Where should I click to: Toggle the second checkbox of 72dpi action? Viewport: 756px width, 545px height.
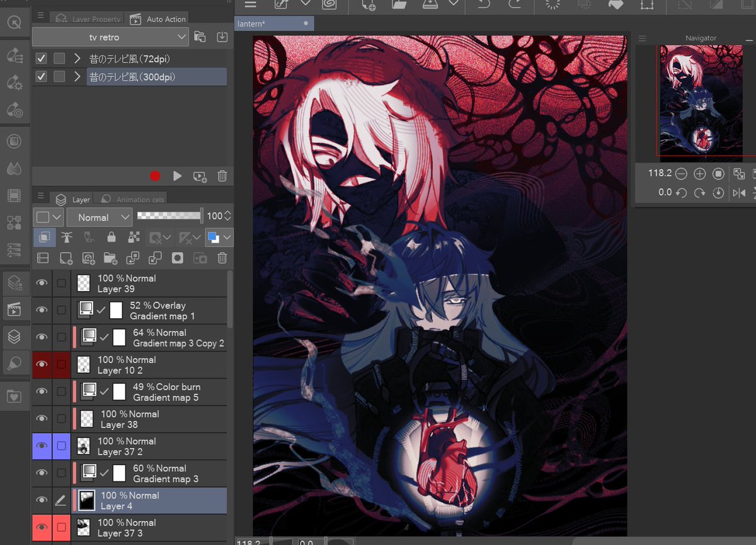59,59
